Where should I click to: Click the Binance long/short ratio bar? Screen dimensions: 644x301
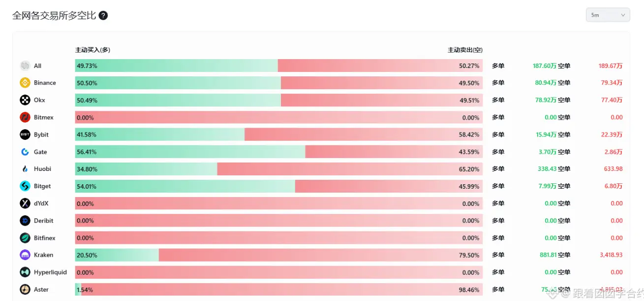pyautogui.click(x=279, y=83)
